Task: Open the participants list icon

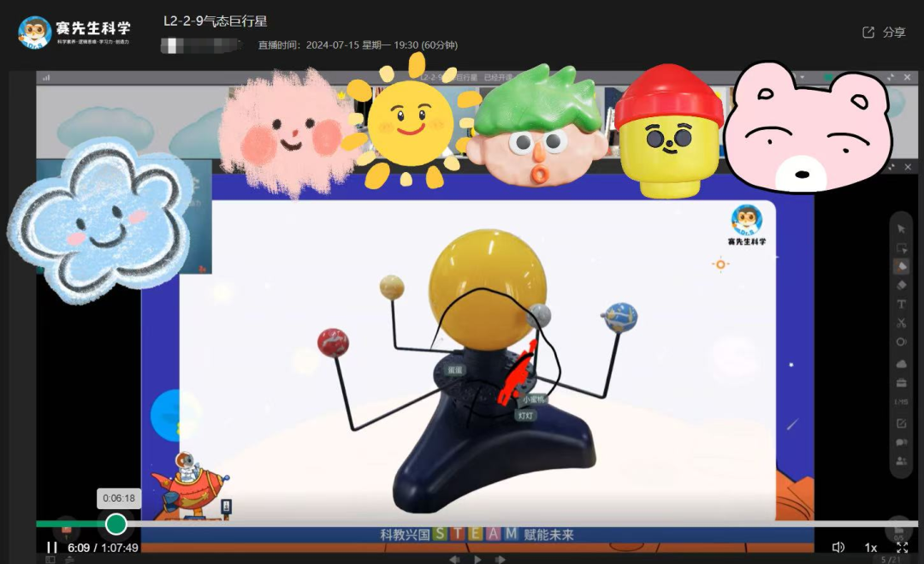Action: pos(901,460)
